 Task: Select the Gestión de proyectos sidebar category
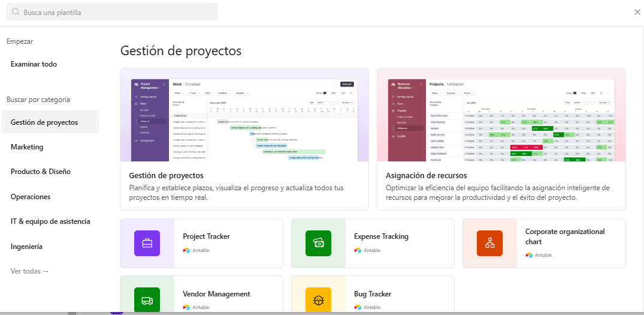[50, 122]
